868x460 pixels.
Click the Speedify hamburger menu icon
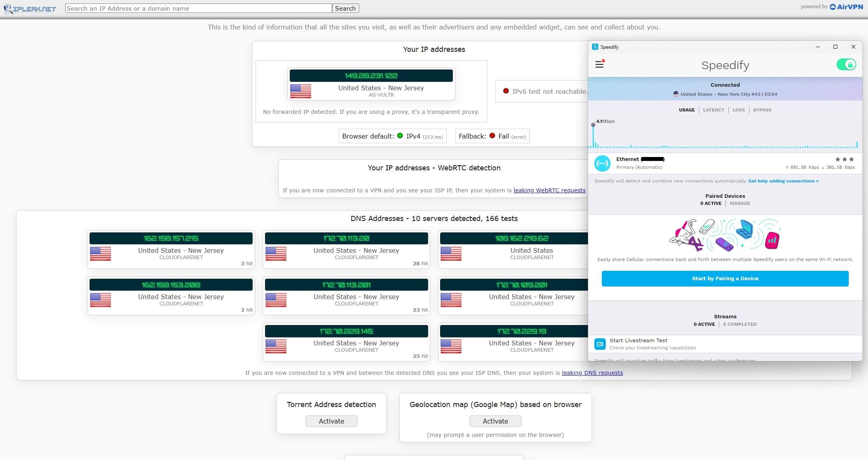pos(600,64)
